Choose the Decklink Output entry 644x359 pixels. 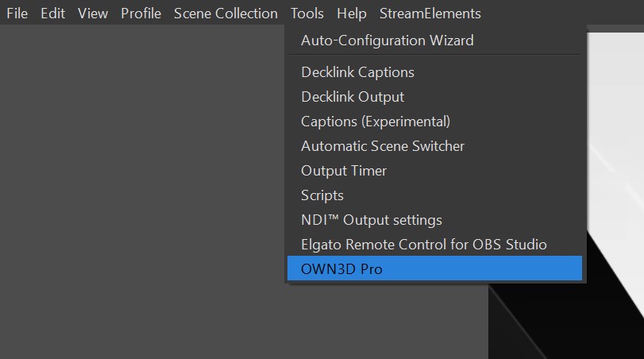click(x=353, y=97)
